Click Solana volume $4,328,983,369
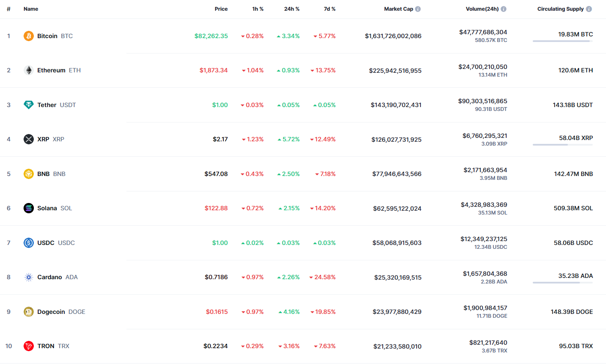606x364 pixels. pos(484,205)
